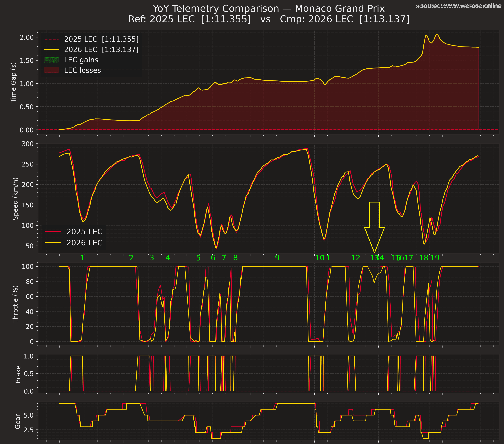Click the "250" tick on Speed axis
The width and height of the screenshot is (504, 444).
point(28,164)
